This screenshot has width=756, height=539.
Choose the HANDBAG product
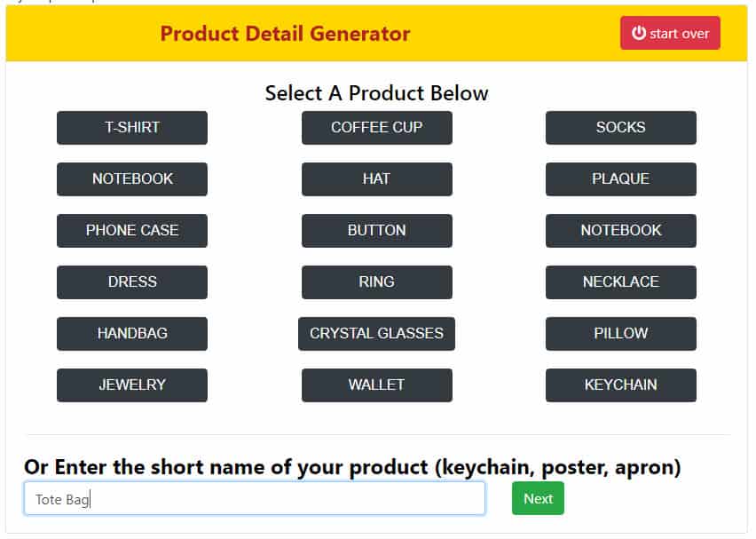[x=132, y=334]
